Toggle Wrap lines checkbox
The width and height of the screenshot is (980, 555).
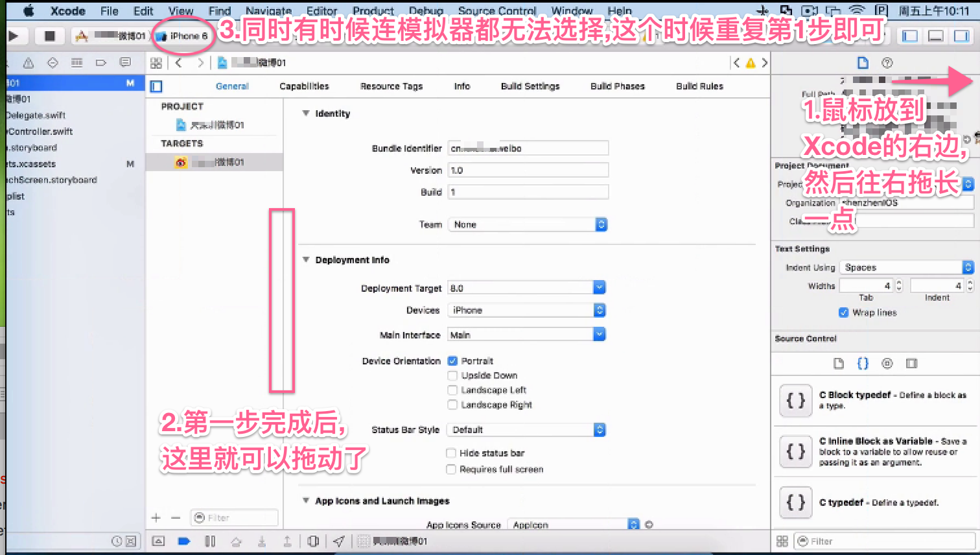[x=843, y=313]
